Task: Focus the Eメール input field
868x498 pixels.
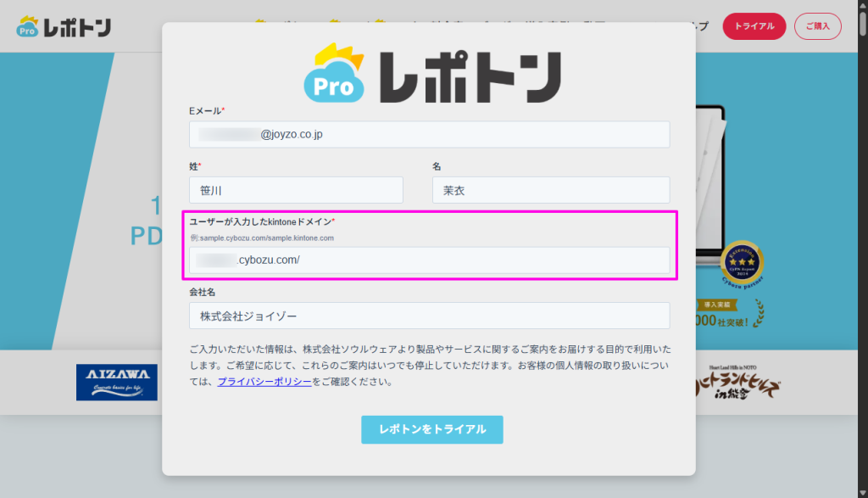Action: [429, 134]
